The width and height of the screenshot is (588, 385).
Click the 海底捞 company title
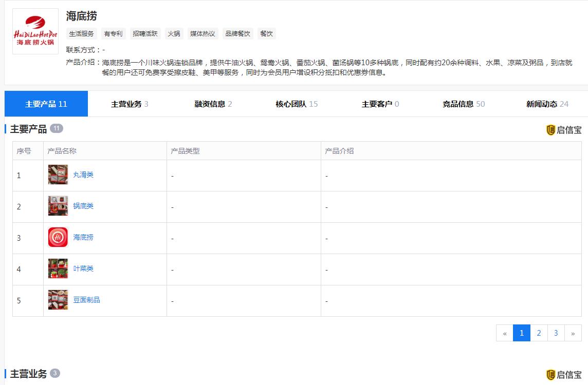81,16
